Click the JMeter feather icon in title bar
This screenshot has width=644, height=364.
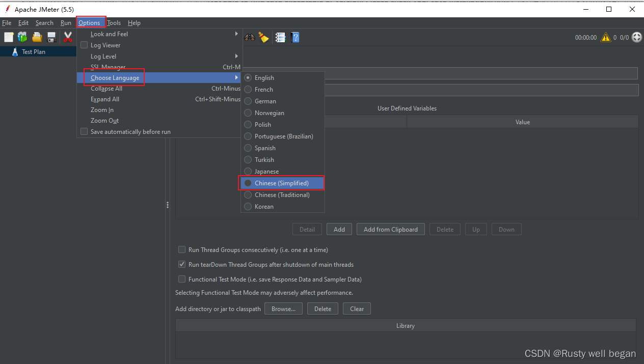click(x=8, y=9)
